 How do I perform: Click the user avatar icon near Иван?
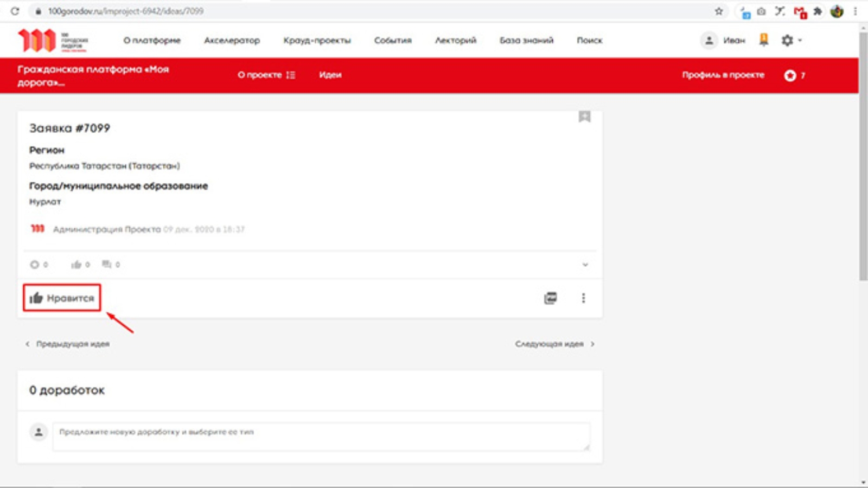tap(709, 40)
